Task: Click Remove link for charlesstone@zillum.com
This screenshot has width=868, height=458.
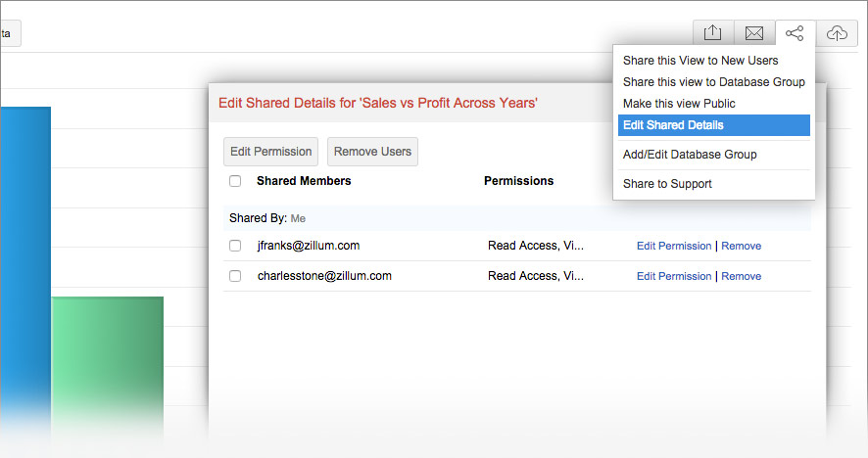Action: click(741, 277)
